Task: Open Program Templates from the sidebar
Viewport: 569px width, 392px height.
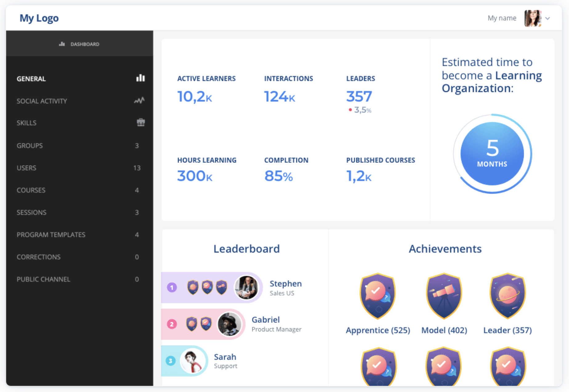Action: (51, 235)
